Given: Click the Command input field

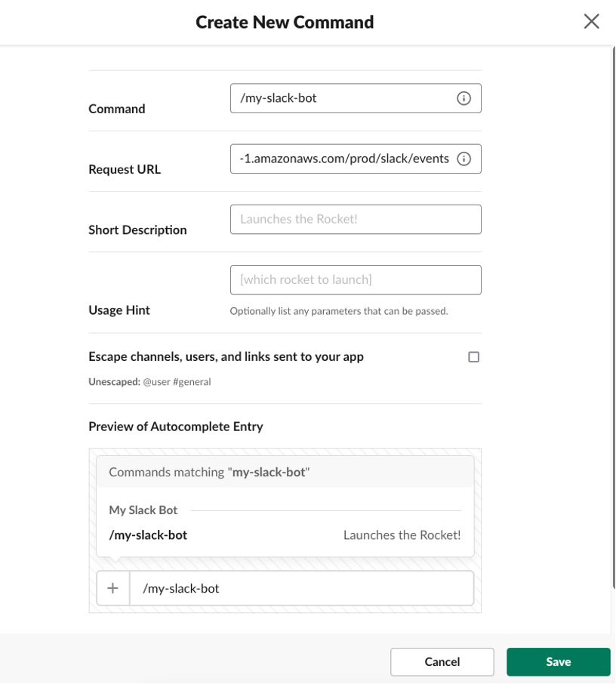Looking at the screenshot, I should click(356, 98).
